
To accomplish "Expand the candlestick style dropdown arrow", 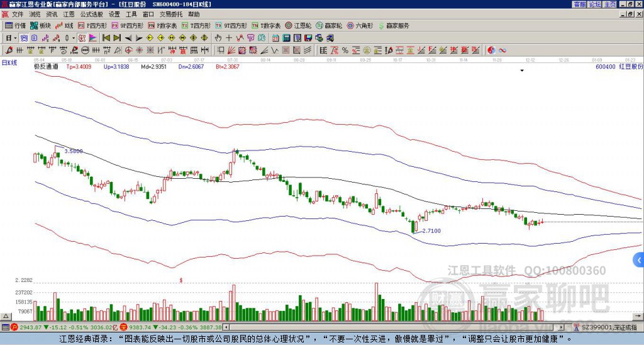I will 74,38.
